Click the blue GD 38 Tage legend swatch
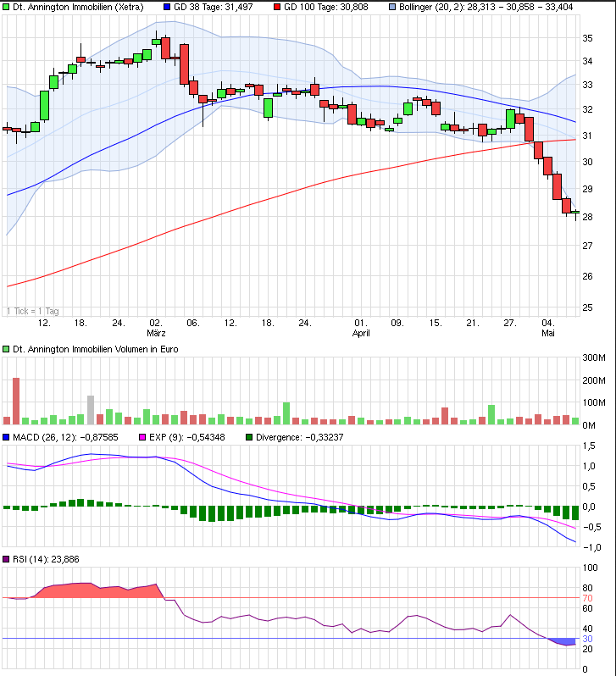This screenshot has height=676, width=616. tap(168, 7)
